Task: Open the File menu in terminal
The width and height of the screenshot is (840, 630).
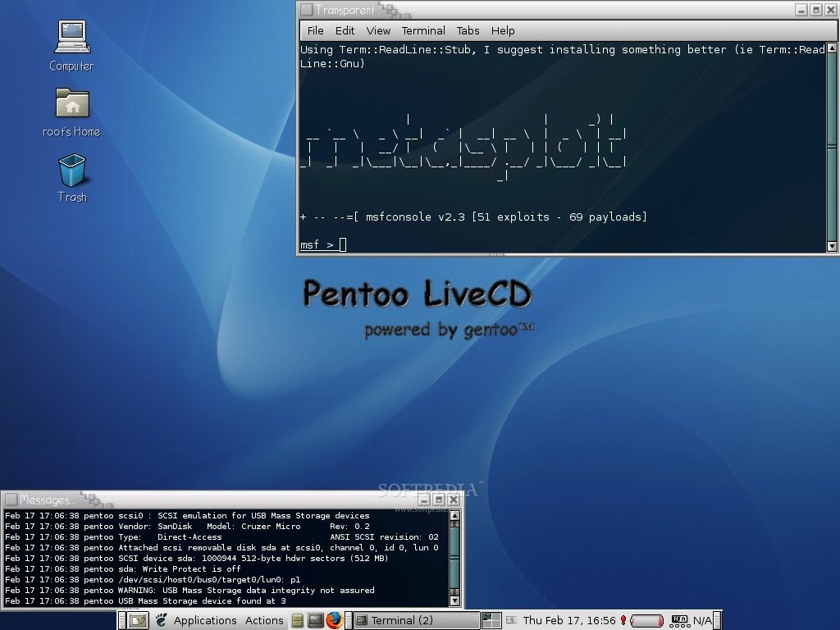Action: pyautogui.click(x=315, y=30)
